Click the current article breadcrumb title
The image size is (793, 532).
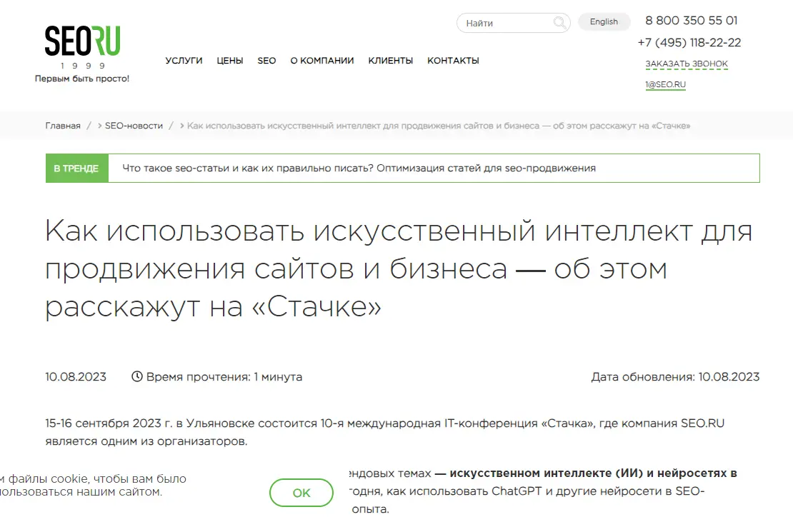point(439,126)
